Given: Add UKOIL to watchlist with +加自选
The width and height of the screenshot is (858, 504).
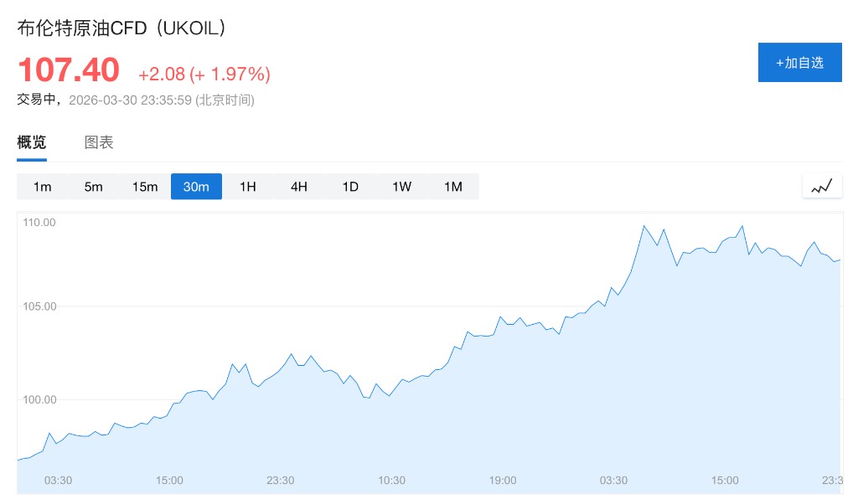Looking at the screenshot, I should [799, 63].
